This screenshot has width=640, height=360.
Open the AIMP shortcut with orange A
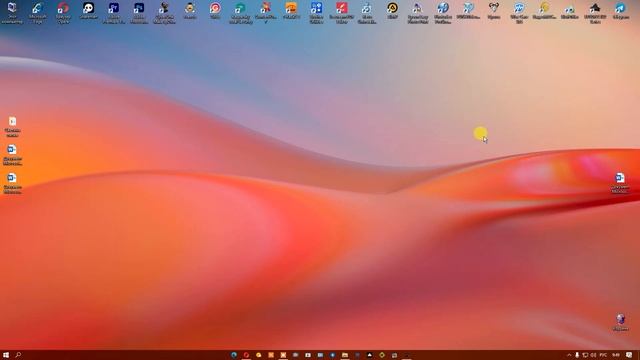[x=392, y=11]
